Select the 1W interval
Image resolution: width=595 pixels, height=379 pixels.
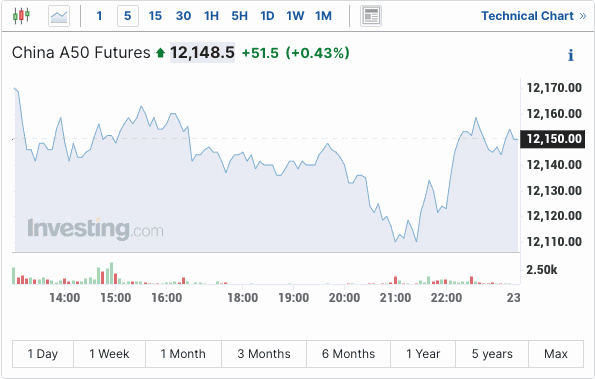coord(295,16)
